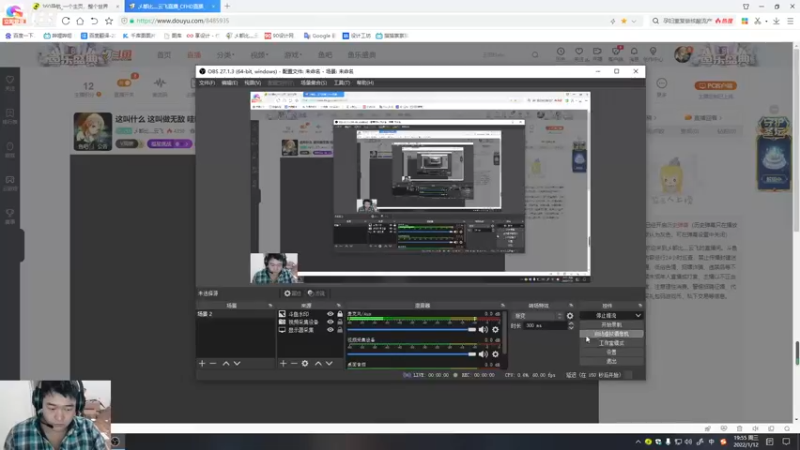800x450 pixels.
Task: Open the 首页 link in the Douyu navigation
Action: [164, 55]
